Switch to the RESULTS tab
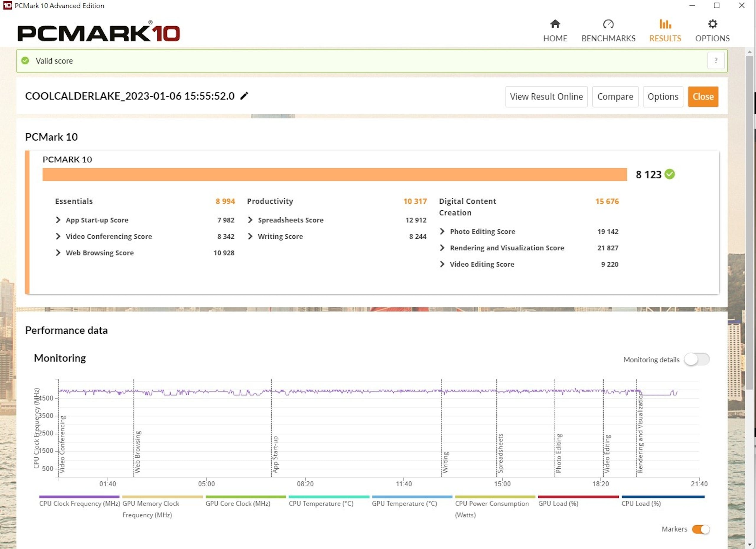The image size is (756, 549). (665, 31)
